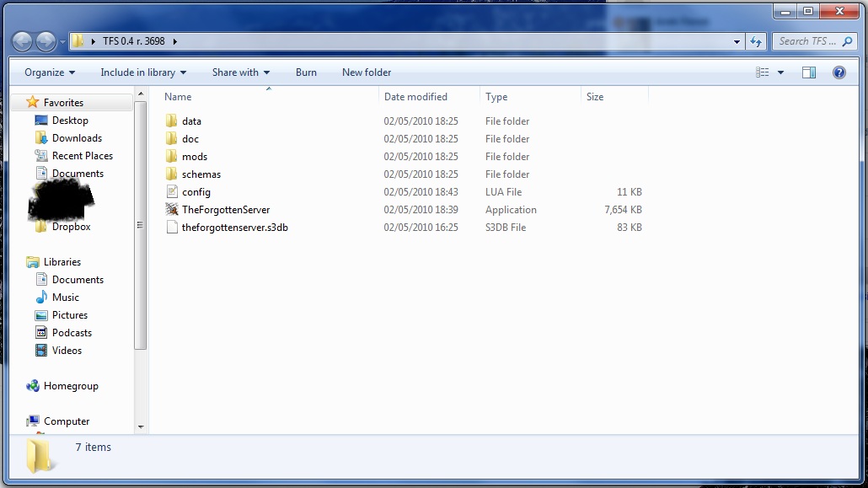Open Downloads in Favorites
Viewport: 868px width, 488px height.
click(77, 138)
